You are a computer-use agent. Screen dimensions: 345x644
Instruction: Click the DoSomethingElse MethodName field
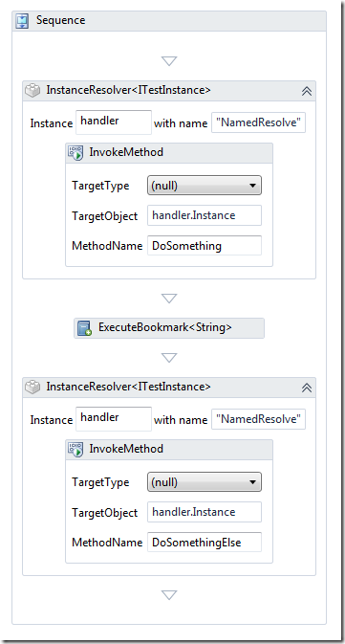tap(205, 543)
